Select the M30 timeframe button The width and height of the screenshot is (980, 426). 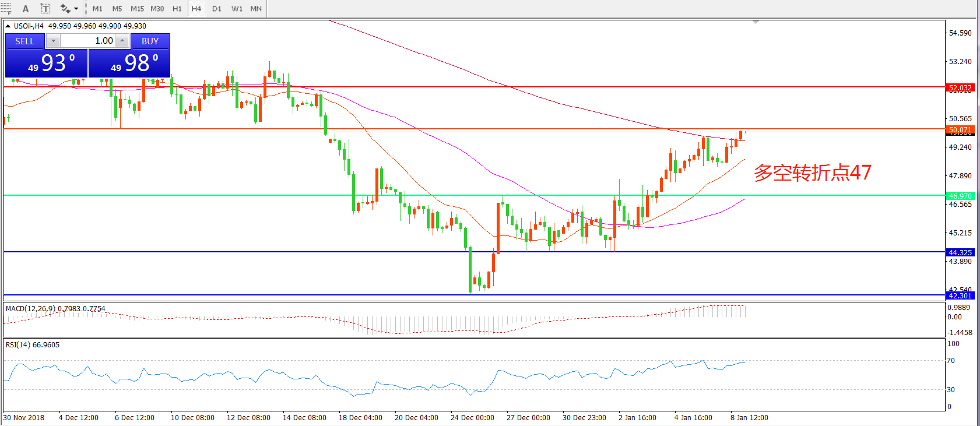[x=157, y=9]
